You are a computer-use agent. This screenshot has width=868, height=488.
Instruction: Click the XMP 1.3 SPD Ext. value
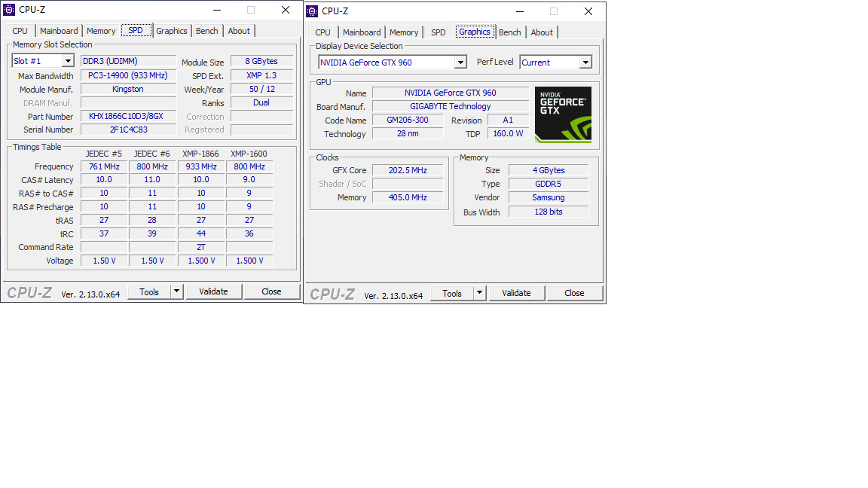(261, 75)
